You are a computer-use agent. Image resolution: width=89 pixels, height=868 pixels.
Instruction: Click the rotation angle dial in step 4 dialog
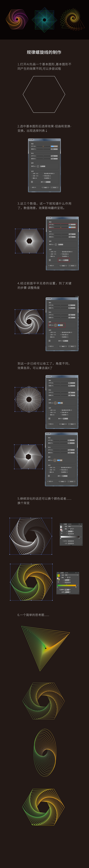pyautogui.click(x=56, y=325)
